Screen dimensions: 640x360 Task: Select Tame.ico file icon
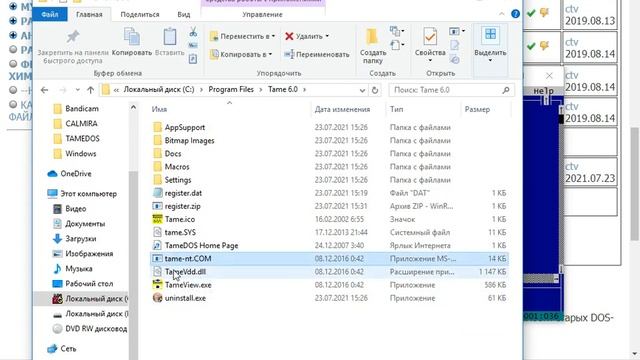tap(157, 219)
